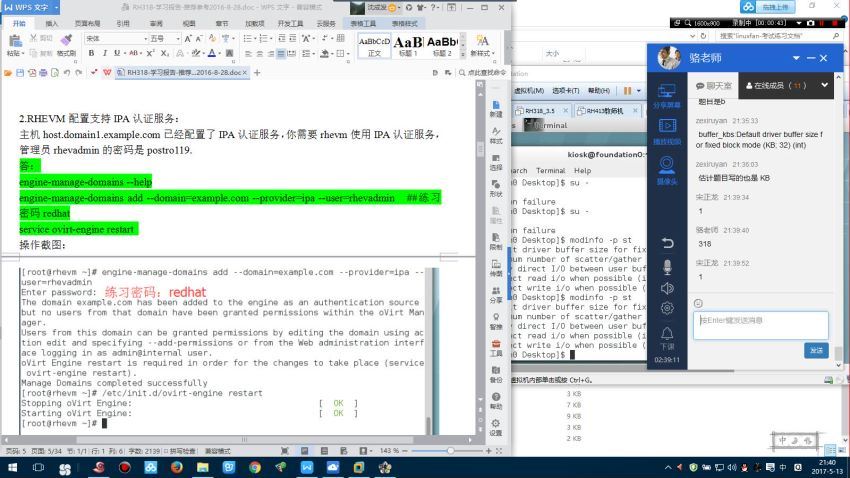Open the font size dropdown
850x478 pixels.
178,38
